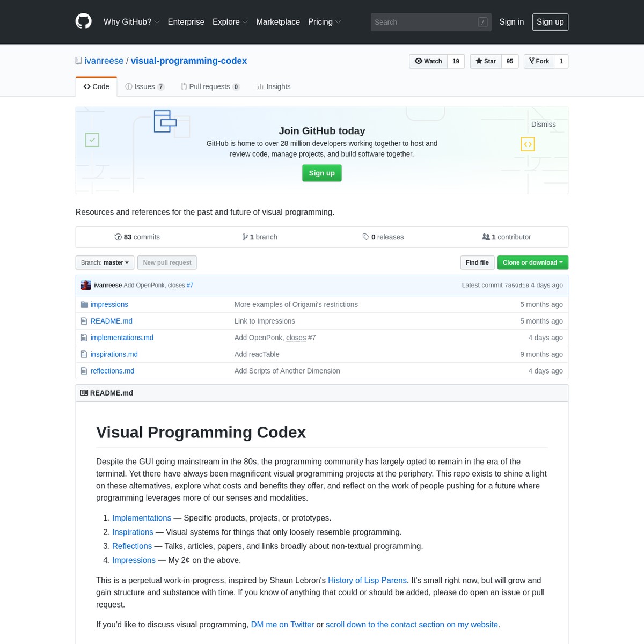View the 83 commits
This screenshot has width=644, height=644.
[x=137, y=237]
